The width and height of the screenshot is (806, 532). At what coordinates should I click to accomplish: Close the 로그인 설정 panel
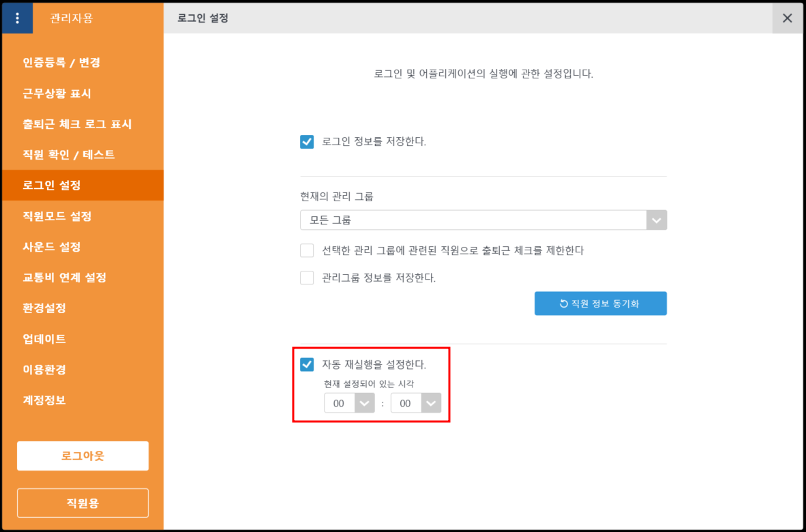787,18
